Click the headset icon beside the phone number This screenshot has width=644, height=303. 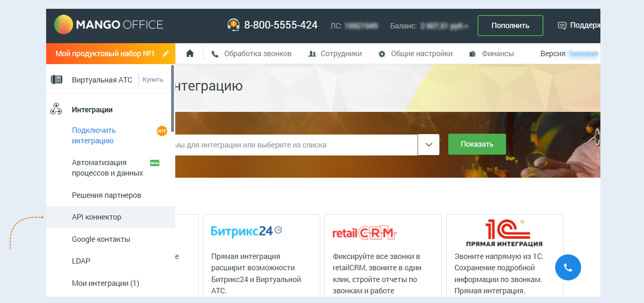[233, 25]
